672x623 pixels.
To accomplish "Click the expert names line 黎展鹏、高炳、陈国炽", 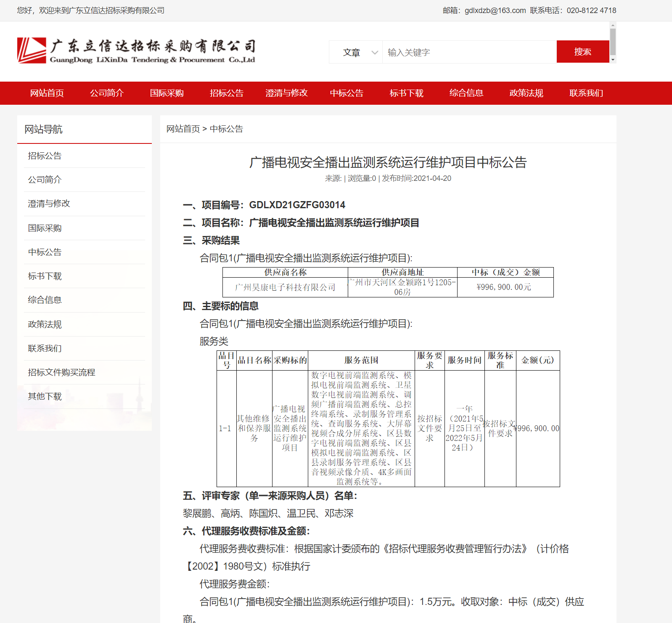I will coord(230,513).
